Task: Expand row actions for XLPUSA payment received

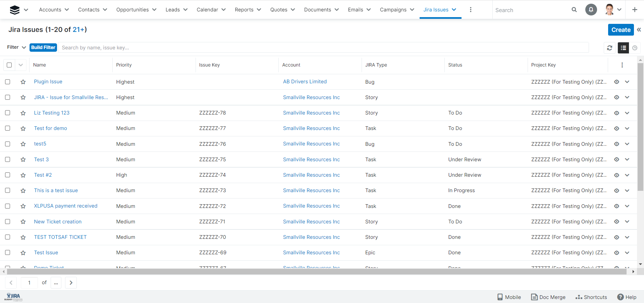Action: (x=627, y=206)
